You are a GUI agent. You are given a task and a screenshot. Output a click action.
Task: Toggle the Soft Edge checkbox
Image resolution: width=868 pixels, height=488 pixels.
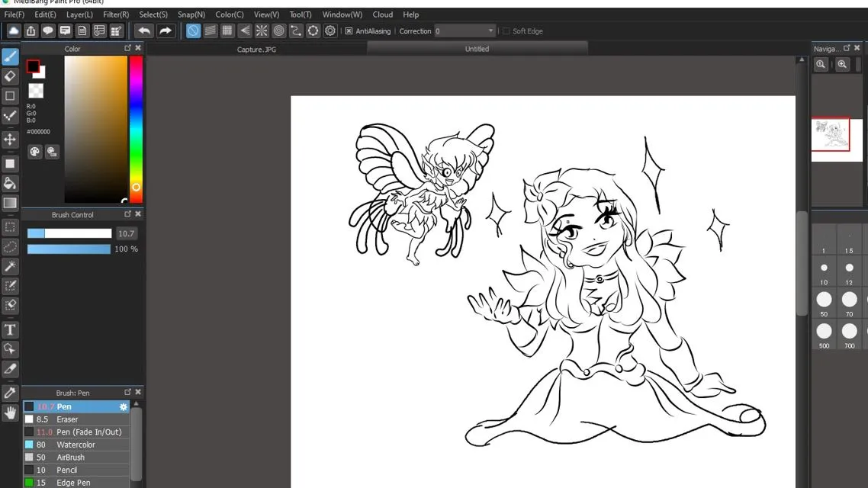pyautogui.click(x=506, y=31)
